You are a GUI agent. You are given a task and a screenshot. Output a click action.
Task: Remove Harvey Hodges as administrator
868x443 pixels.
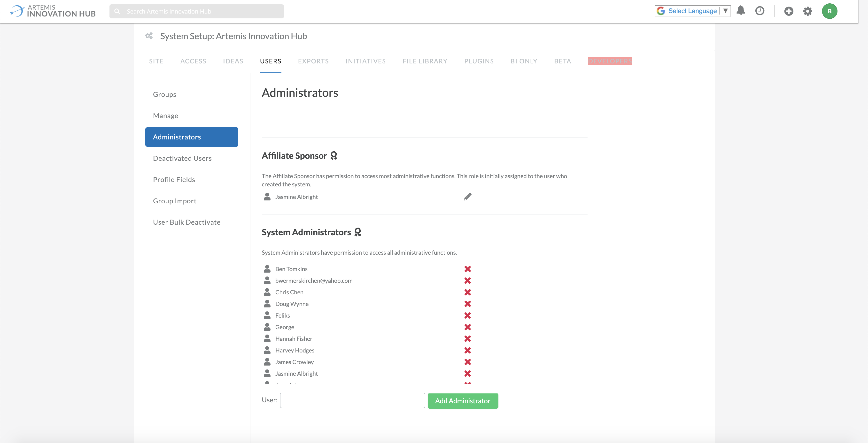(x=467, y=350)
